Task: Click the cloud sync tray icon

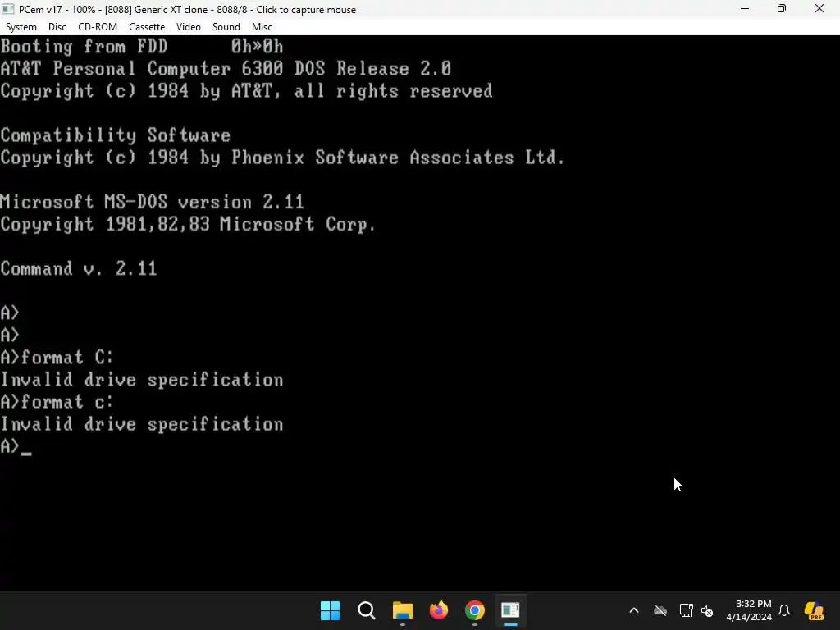Action: (660, 610)
